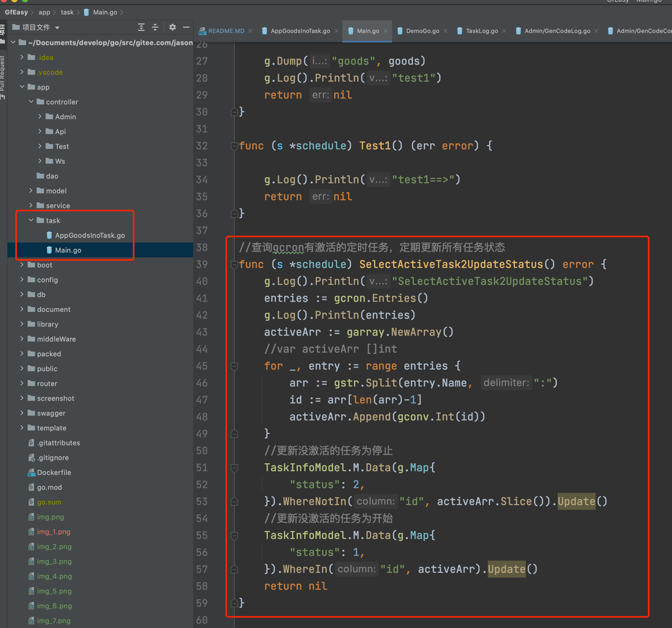
Task: Click gcron.Entries() on line 41
Action: click(381, 298)
